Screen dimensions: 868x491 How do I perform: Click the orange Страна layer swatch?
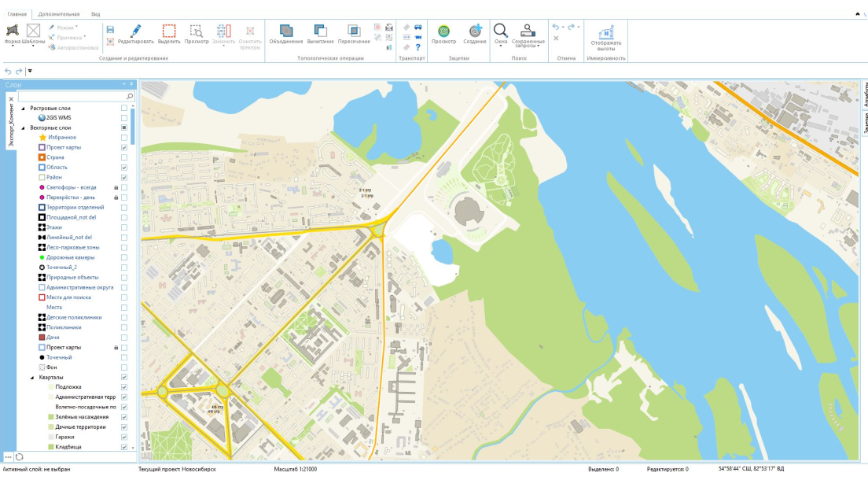tap(42, 158)
